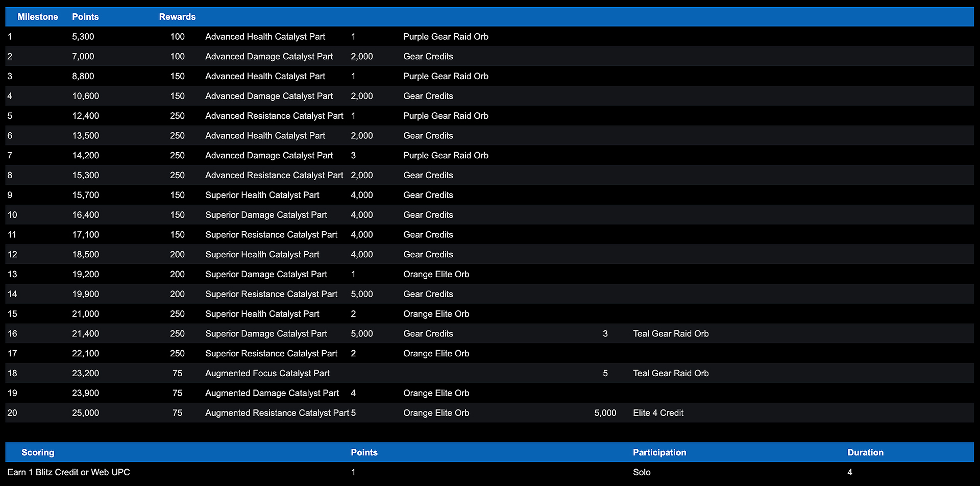
Task: Click the 25,000 points cell
Action: tap(85, 413)
